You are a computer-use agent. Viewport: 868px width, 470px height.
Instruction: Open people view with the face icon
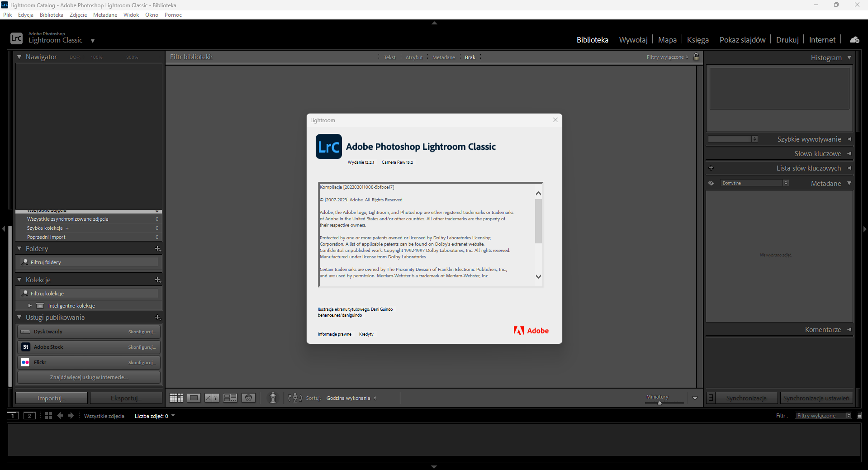click(248, 398)
